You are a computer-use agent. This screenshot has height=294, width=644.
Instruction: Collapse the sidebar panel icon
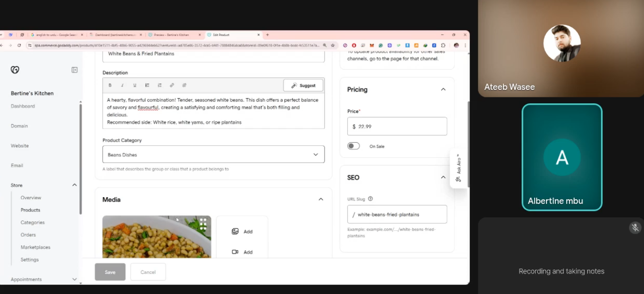75,70
